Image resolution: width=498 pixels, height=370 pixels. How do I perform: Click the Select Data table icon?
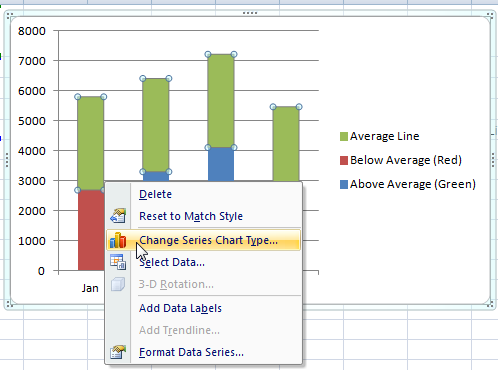coord(118,262)
